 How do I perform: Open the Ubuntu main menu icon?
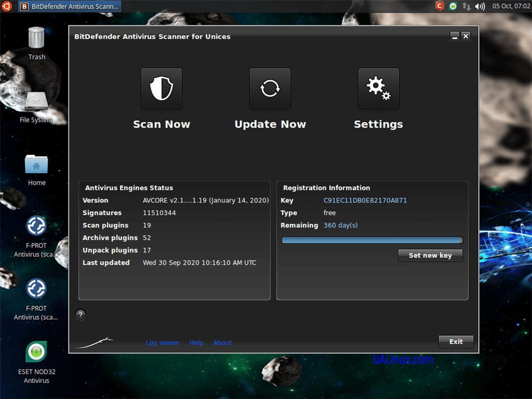click(x=6, y=6)
